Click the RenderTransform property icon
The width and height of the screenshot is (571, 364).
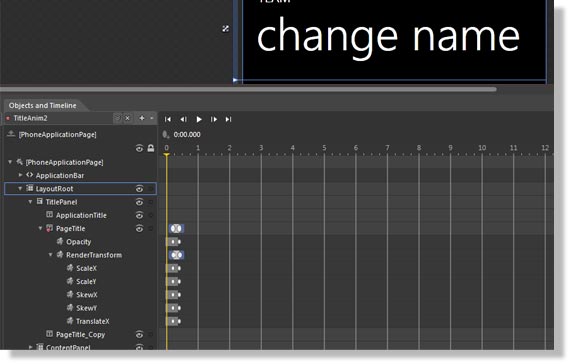point(60,255)
